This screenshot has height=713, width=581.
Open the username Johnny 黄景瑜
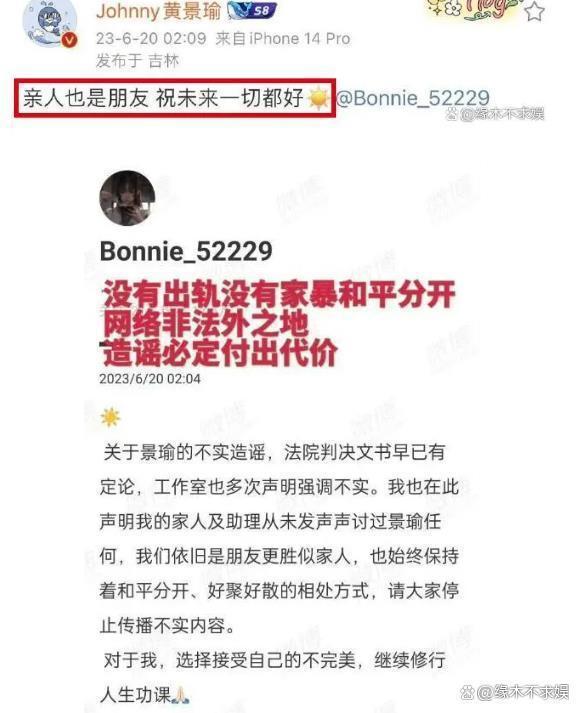[x=159, y=11]
